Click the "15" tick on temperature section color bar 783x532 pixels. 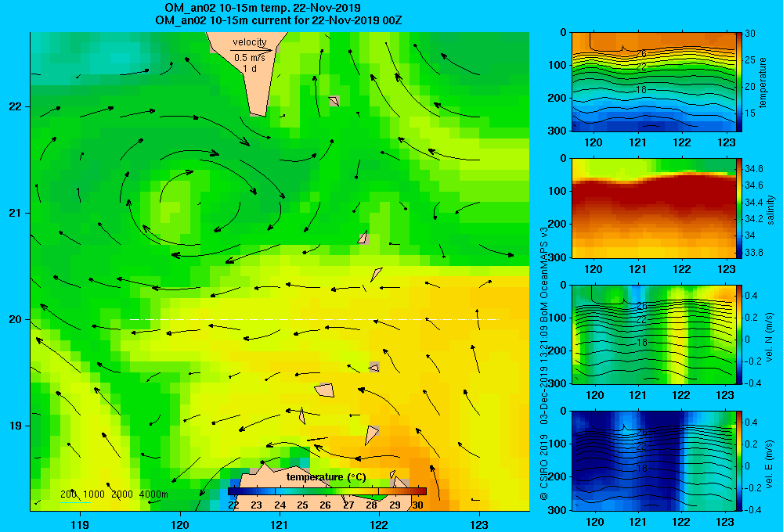pos(750,113)
